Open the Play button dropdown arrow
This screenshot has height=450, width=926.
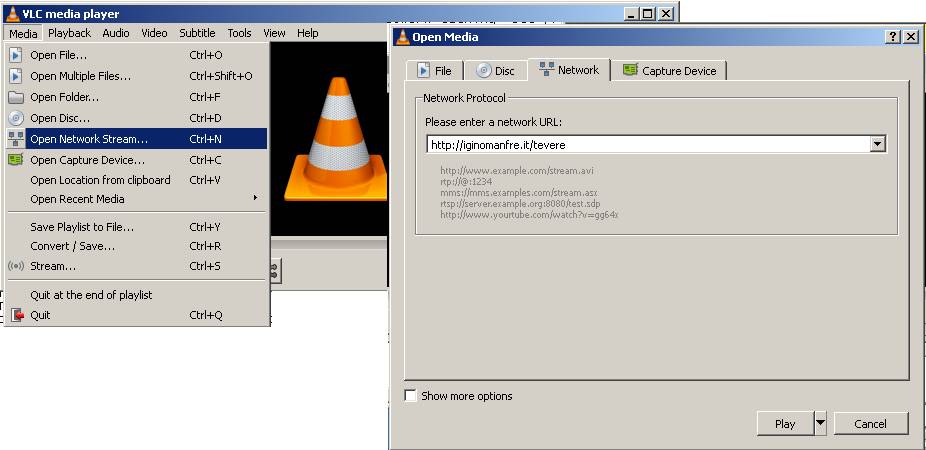(820, 423)
